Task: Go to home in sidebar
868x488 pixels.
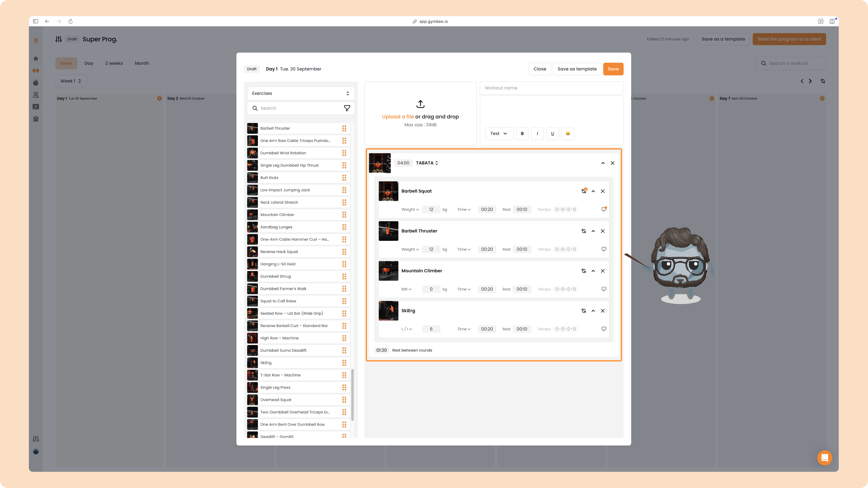Action: (x=36, y=59)
